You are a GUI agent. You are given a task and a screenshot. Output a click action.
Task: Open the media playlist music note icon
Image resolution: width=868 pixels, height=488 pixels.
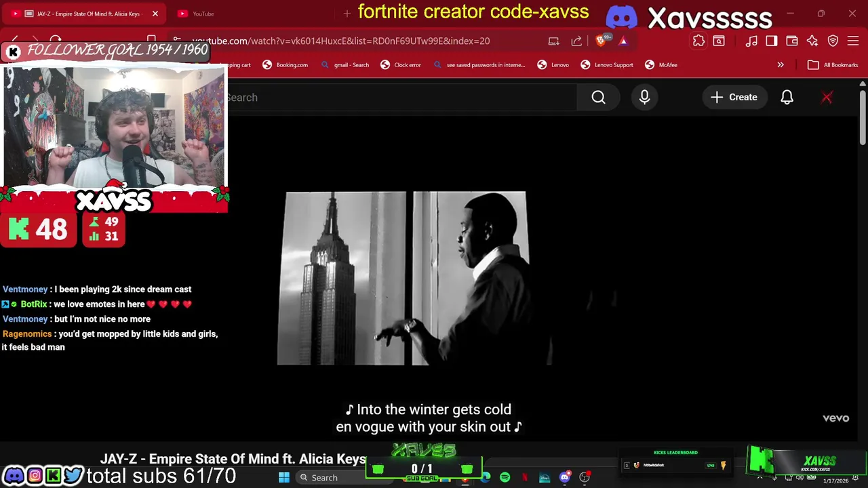751,41
